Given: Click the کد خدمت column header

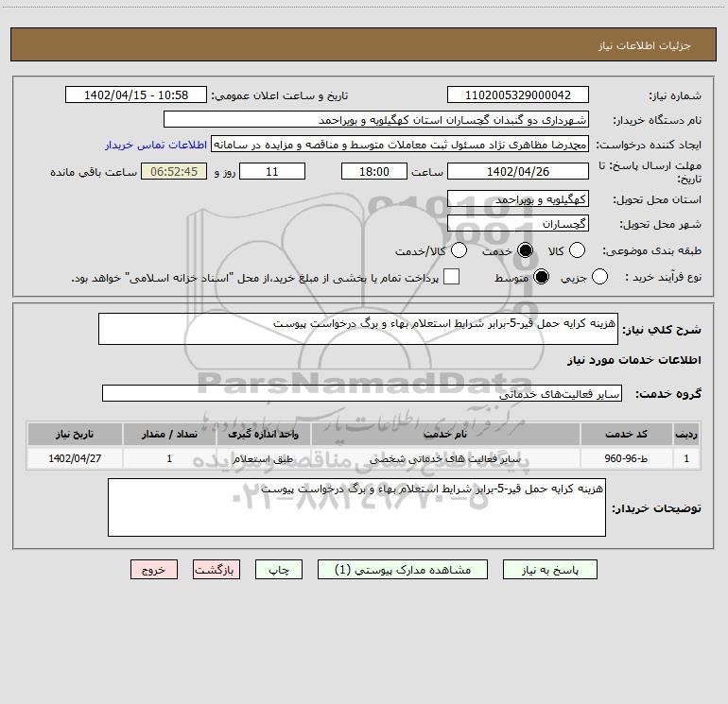Looking at the screenshot, I should pyautogui.click(x=626, y=434).
